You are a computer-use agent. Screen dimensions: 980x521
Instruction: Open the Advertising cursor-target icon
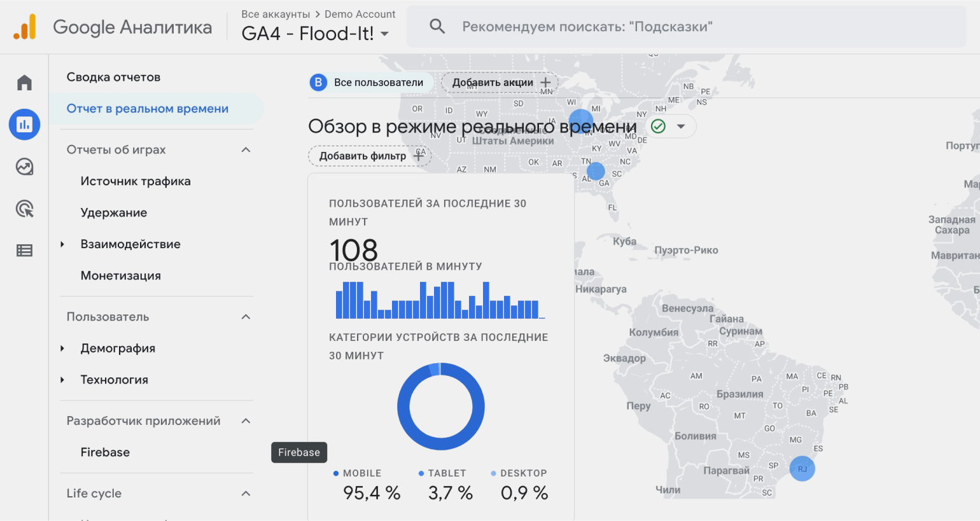pyautogui.click(x=24, y=209)
